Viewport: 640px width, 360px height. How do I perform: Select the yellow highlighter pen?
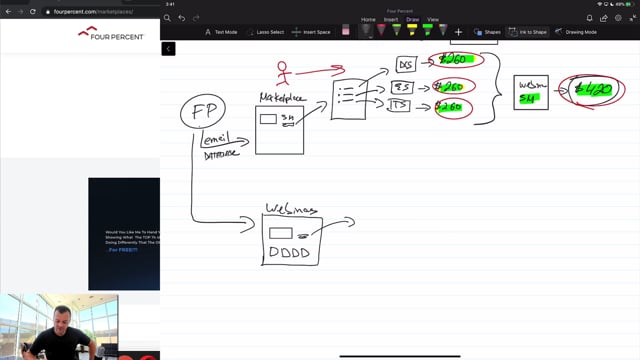point(412,30)
